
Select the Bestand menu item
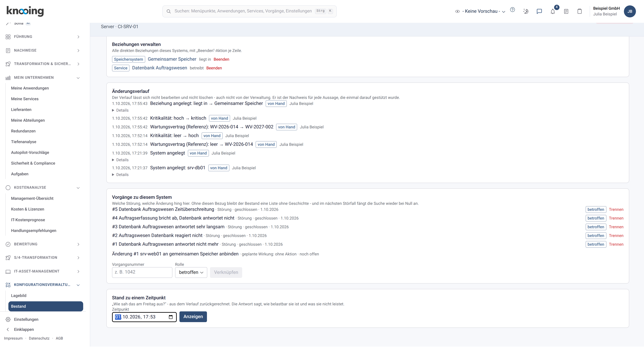(46, 306)
